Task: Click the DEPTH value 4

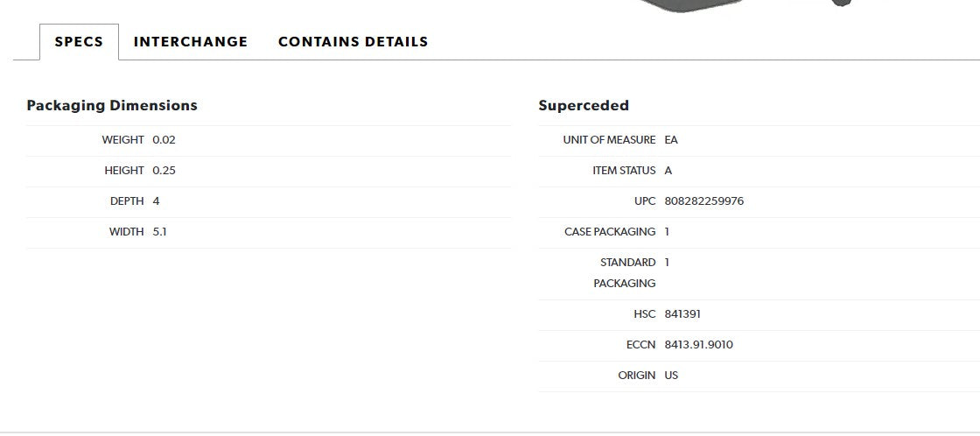Action: 157,201
